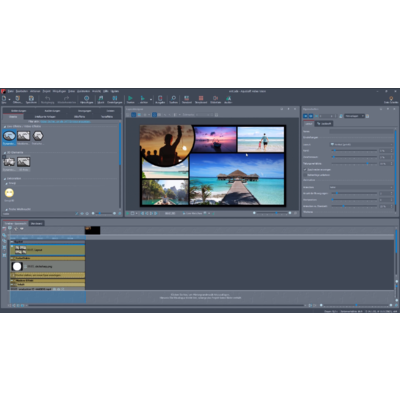The height and width of the screenshot is (400, 400).
Task: Click the pencil icon at Toolbox bottom
Action: (77, 213)
